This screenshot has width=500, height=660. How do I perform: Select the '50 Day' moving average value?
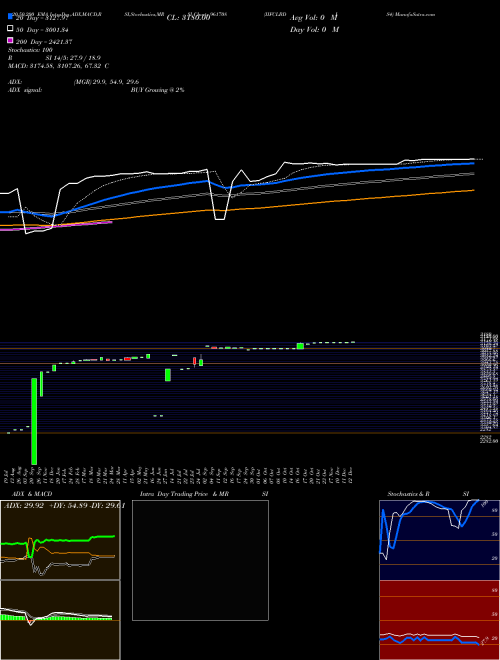pos(42,30)
